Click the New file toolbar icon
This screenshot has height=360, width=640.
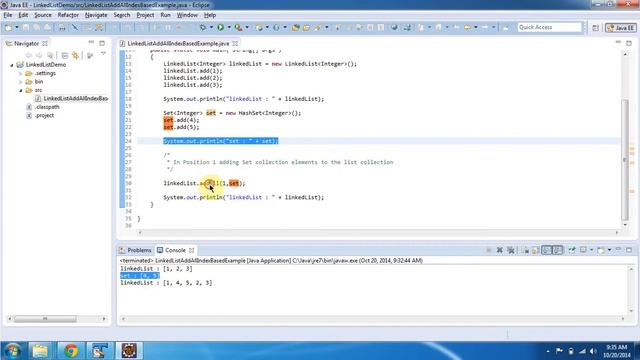click(8, 27)
